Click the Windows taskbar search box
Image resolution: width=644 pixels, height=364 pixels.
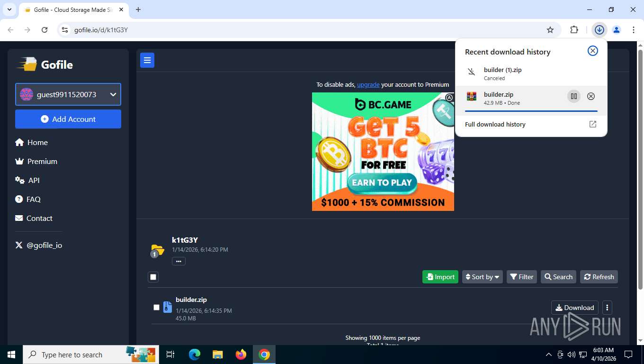coord(91,355)
